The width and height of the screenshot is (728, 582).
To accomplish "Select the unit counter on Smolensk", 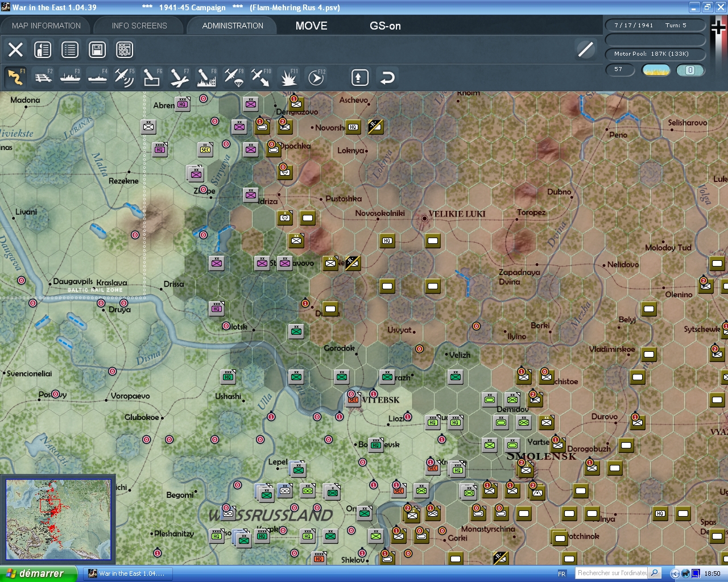I will pyautogui.click(x=526, y=469).
